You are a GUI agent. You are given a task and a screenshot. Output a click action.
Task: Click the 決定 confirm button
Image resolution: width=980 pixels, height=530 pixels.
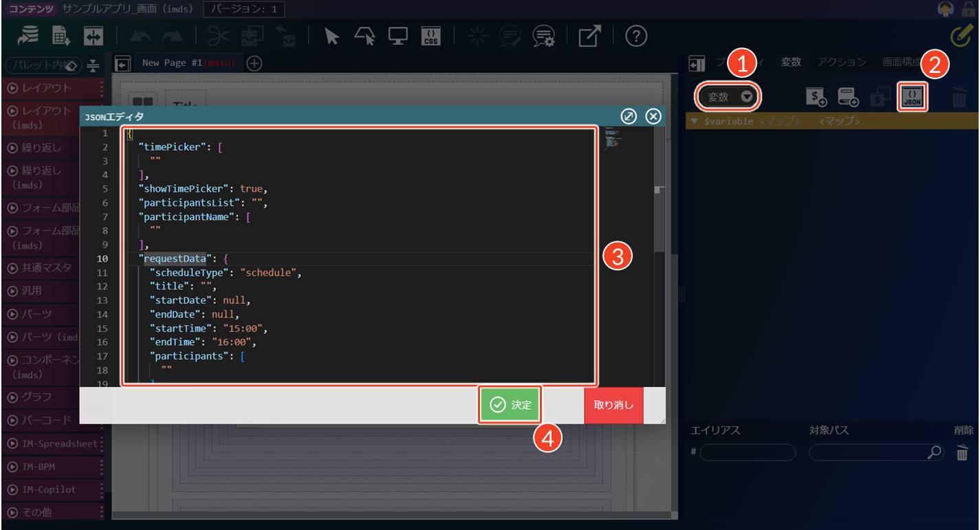click(x=510, y=405)
